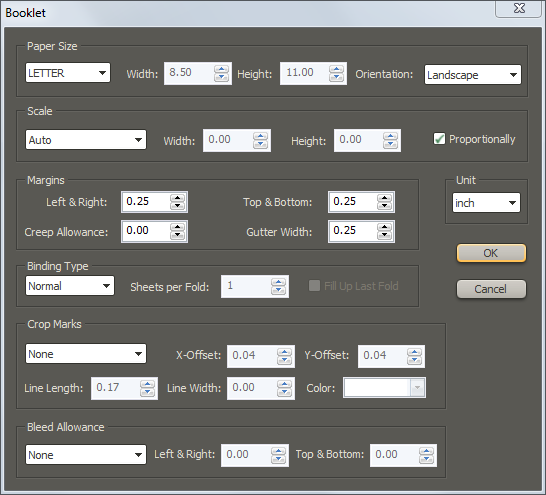Viewport: 546px width, 495px height.
Task: Increase Margins Left & Right value
Action: click(178, 198)
